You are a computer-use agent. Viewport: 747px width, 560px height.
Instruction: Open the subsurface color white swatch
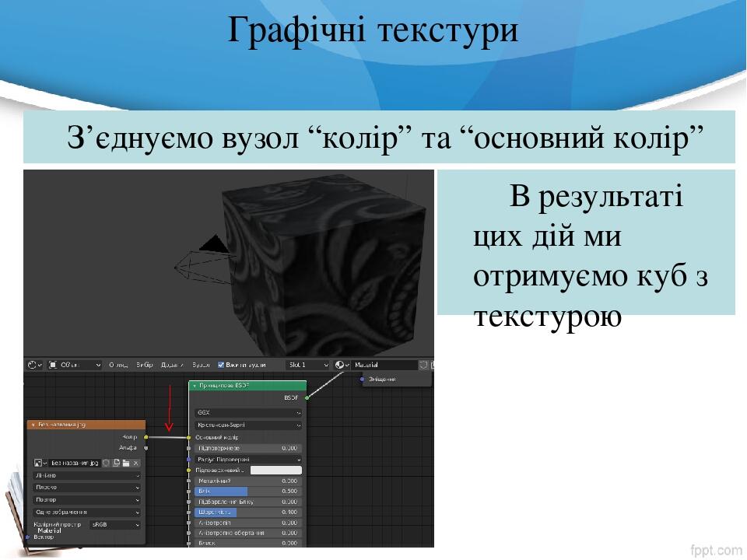click(x=276, y=471)
